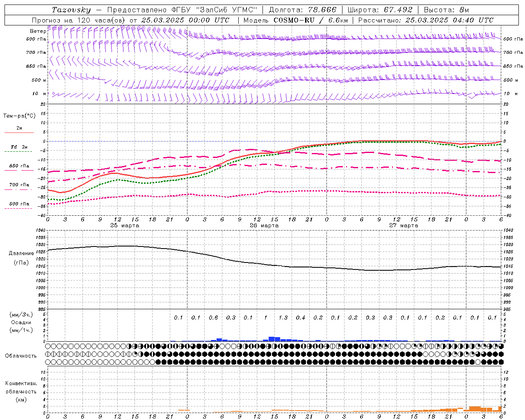Click the "(мм/1ч.)" precipitation unit label
The width and height of the screenshot is (525, 420).
tap(21, 330)
